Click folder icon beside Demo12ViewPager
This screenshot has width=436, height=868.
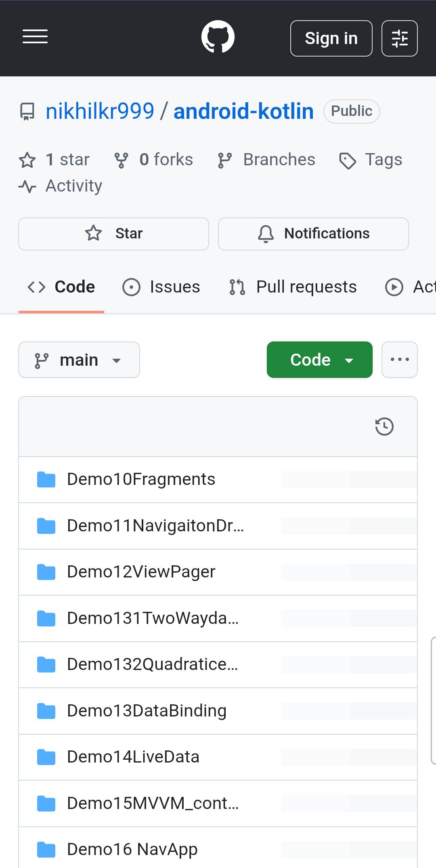46,572
